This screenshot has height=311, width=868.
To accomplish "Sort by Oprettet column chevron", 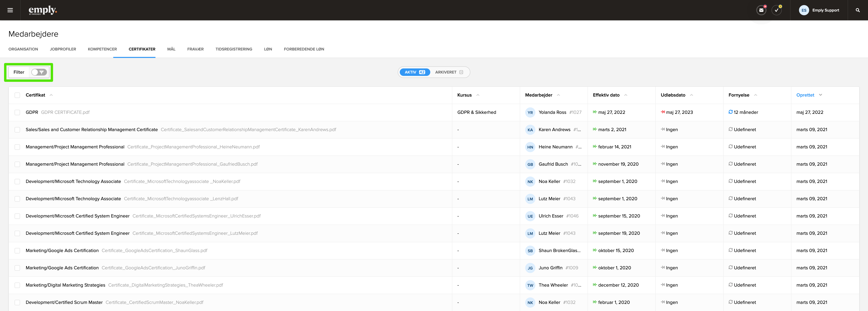I will (x=821, y=95).
